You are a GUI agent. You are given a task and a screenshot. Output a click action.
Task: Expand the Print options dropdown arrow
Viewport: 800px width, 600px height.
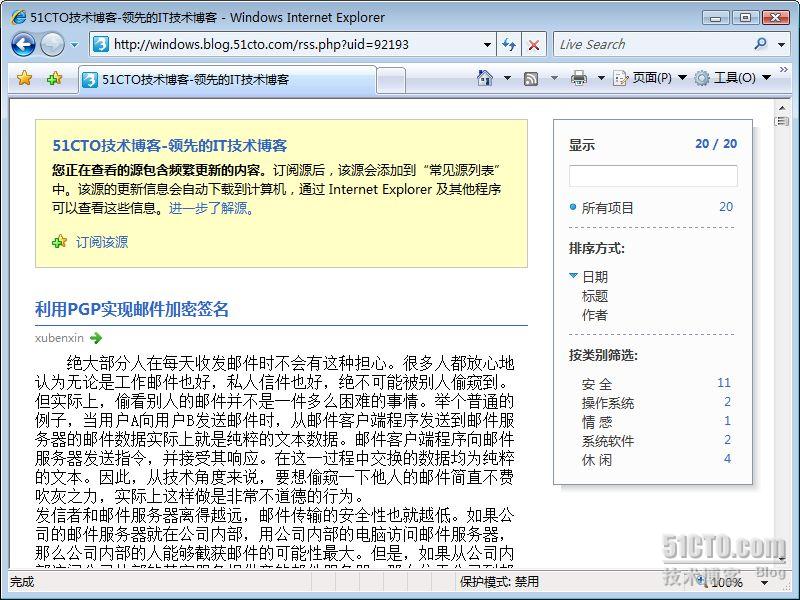coord(601,78)
